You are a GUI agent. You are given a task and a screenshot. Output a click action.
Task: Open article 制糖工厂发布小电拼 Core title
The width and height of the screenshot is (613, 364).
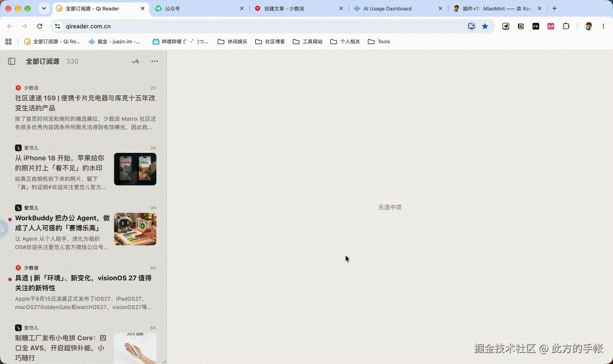click(x=61, y=348)
